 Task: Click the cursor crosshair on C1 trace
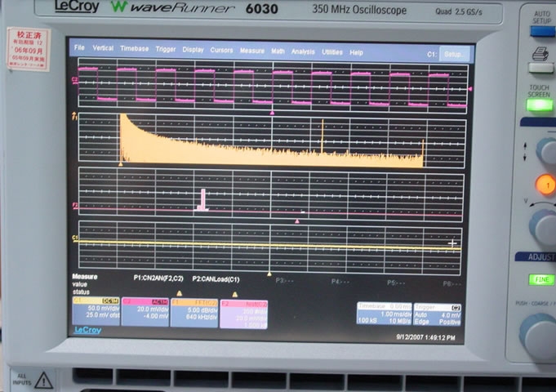(x=452, y=243)
